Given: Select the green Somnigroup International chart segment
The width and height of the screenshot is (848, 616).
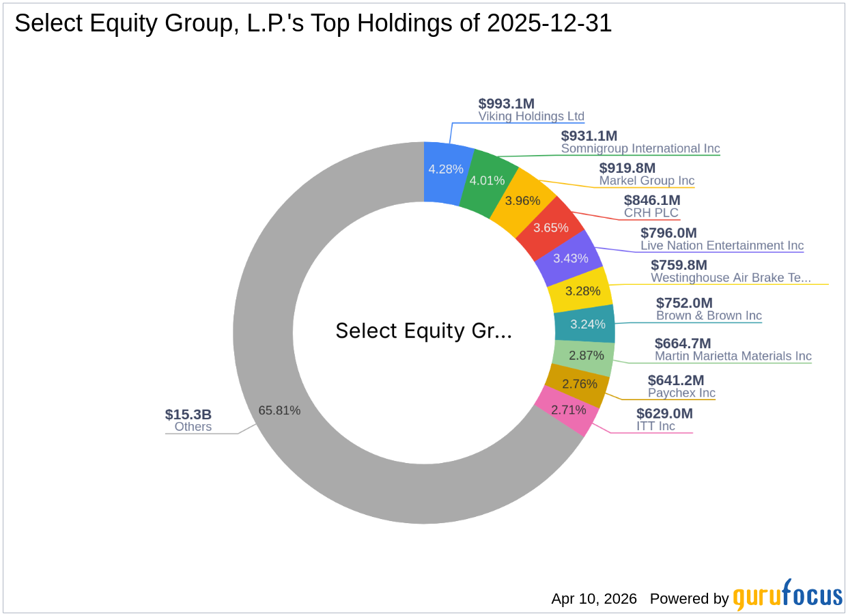Looking at the screenshot, I should 486,180.
